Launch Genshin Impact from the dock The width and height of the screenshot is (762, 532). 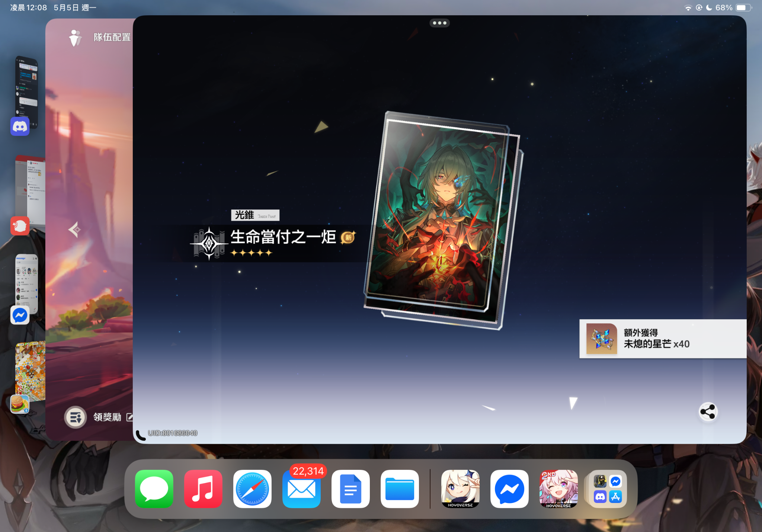pyautogui.click(x=460, y=488)
